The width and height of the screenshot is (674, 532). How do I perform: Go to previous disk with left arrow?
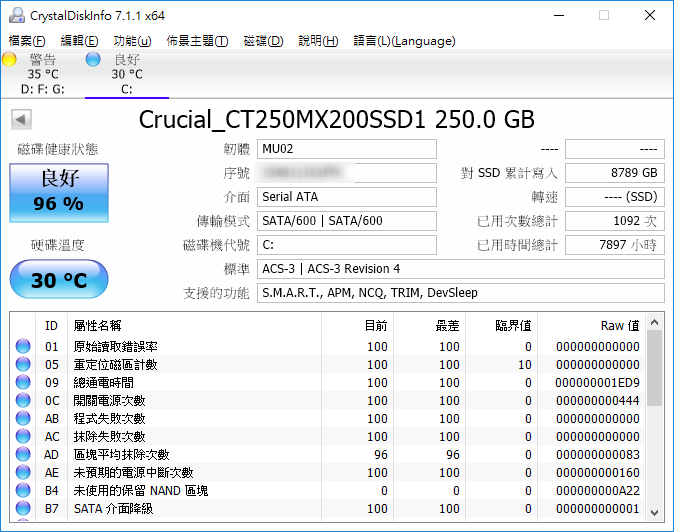click(x=21, y=119)
